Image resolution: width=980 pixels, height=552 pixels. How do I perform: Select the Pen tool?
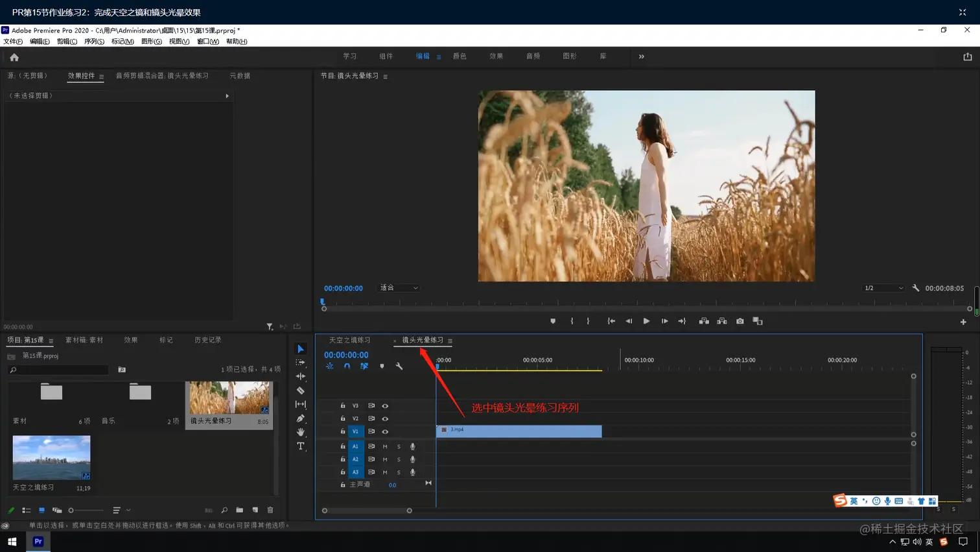[301, 418]
